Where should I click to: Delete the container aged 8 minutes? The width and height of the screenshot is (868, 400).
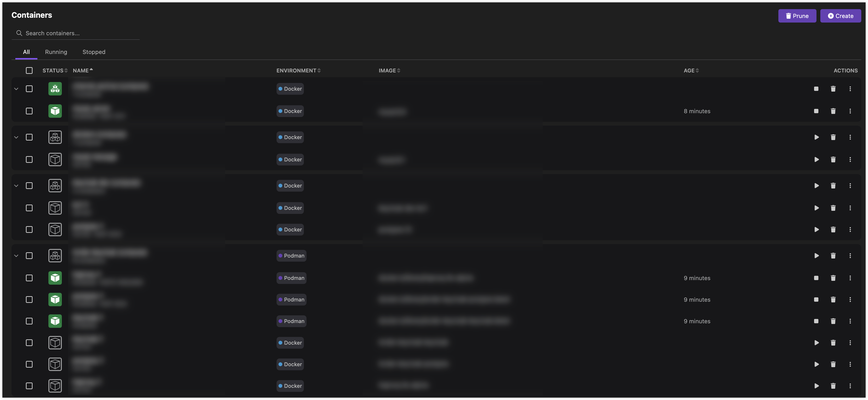click(833, 111)
